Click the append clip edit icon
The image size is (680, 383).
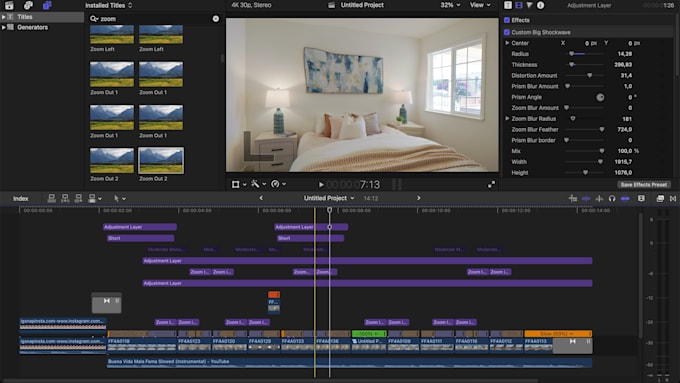click(x=78, y=198)
